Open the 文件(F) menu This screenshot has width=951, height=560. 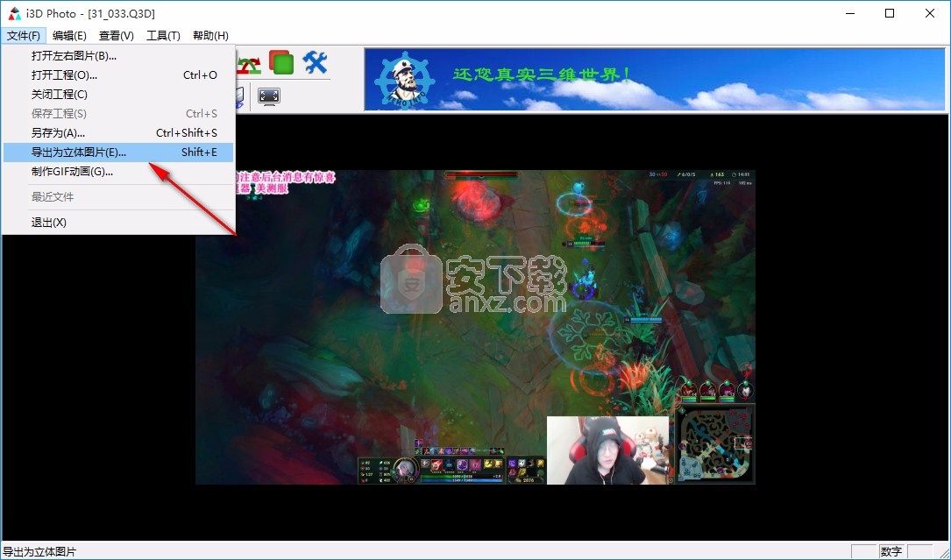[x=24, y=36]
